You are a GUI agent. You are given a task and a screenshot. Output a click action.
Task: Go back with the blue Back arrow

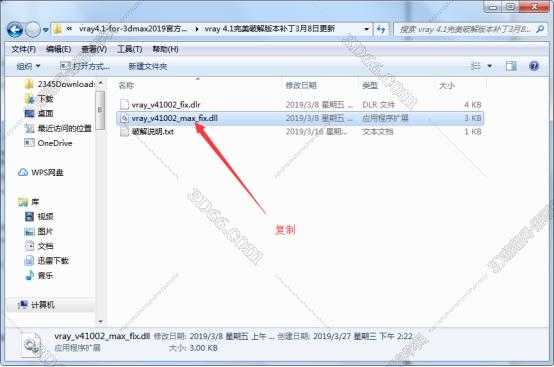(x=15, y=30)
